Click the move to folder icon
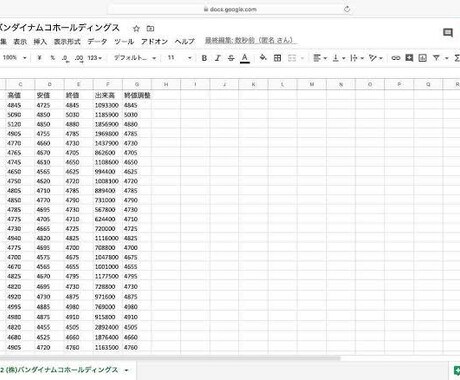 click(x=150, y=29)
